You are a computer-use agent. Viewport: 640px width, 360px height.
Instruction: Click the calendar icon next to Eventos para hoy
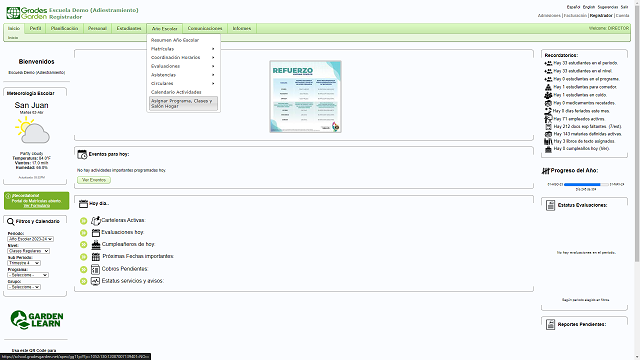(82, 155)
